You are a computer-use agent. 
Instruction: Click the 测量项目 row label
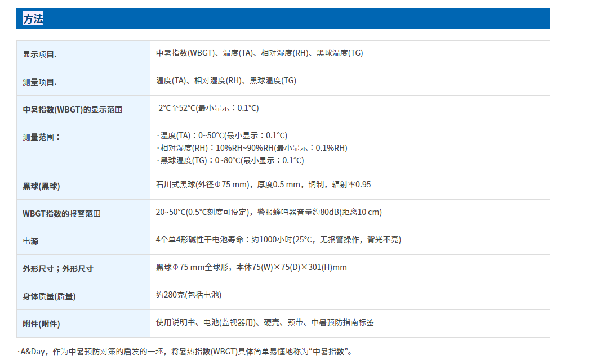pos(39,82)
